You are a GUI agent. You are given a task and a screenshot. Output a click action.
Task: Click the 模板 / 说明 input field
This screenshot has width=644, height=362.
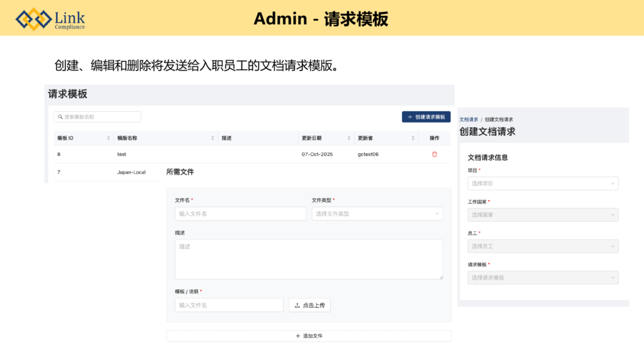point(229,305)
